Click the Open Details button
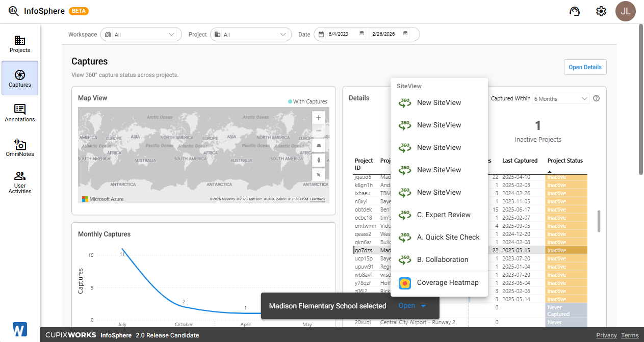644x342 pixels. pyautogui.click(x=585, y=67)
